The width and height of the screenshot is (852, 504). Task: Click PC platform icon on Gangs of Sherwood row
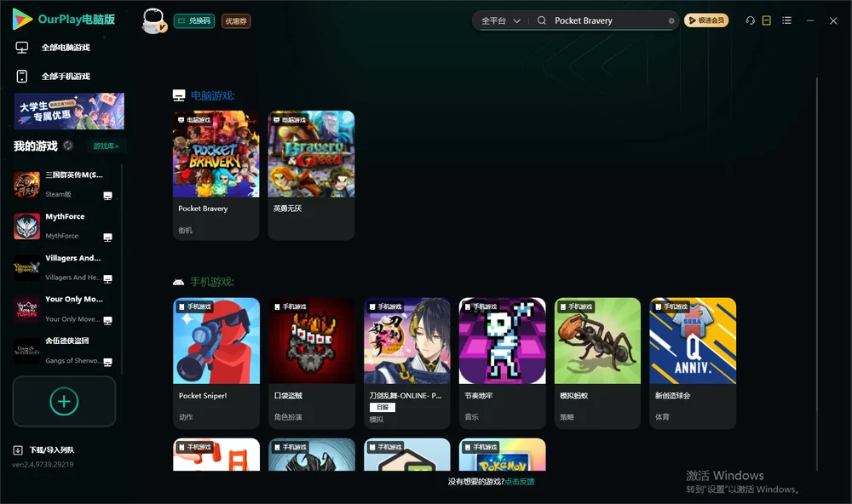[x=107, y=363]
